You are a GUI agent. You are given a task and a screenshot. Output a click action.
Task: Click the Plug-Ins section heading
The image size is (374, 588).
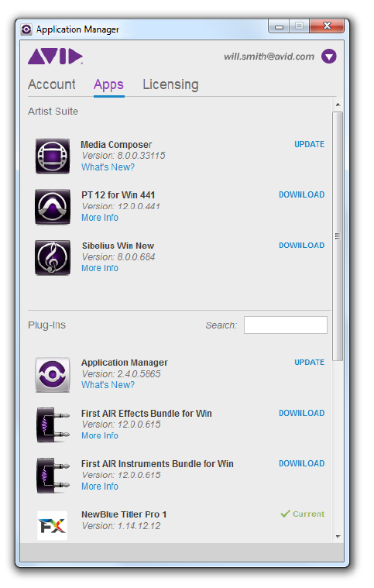point(46,325)
